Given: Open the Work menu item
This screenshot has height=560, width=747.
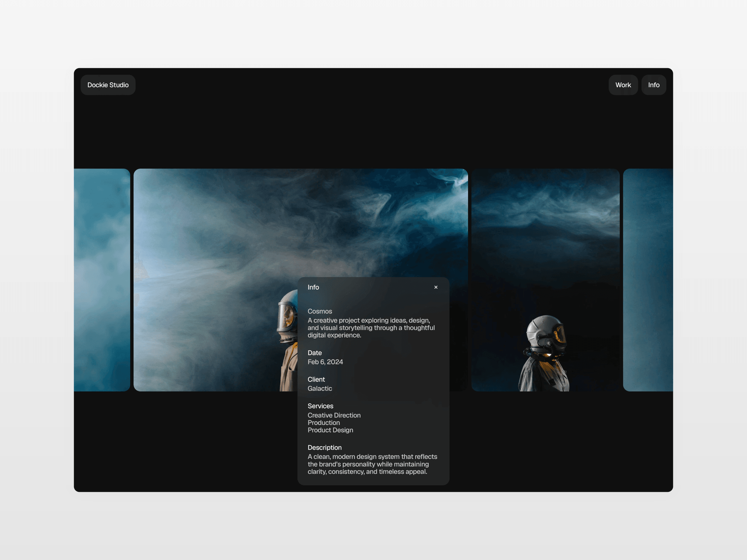Looking at the screenshot, I should click(623, 85).
